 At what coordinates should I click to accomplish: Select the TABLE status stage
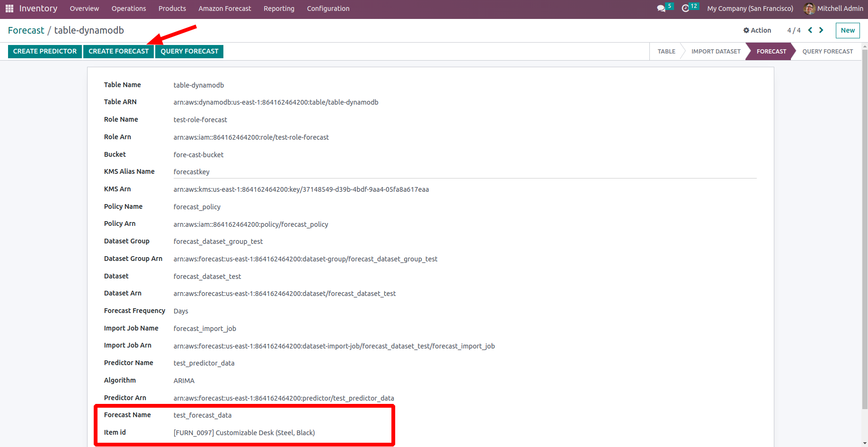tap(666, 51)
